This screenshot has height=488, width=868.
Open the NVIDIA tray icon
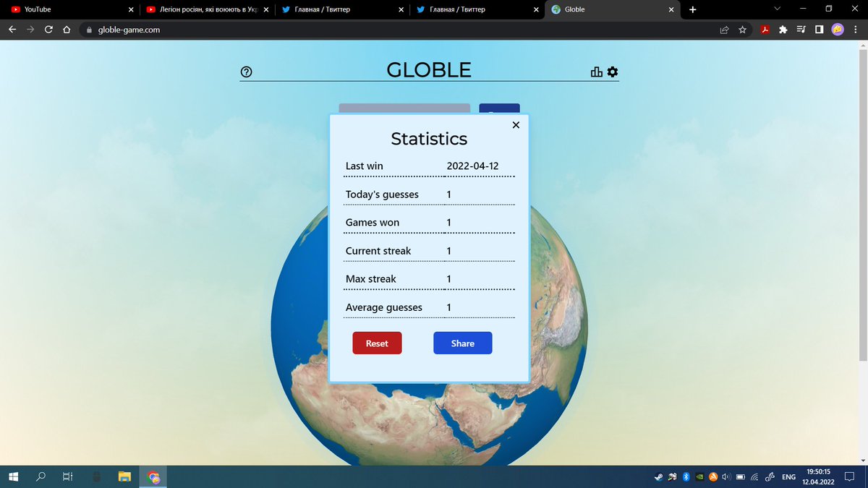tap(699, 477)
